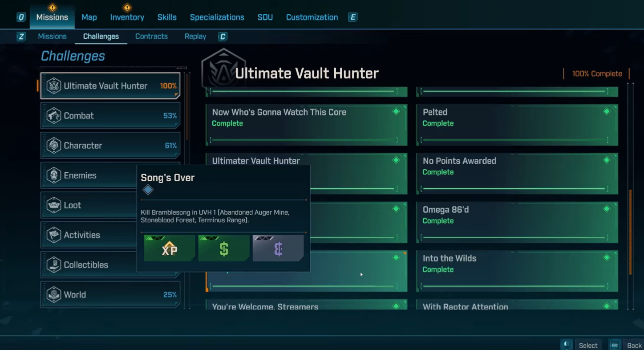Select the Character category icon
644x350 pixels.
coord(54,146)
